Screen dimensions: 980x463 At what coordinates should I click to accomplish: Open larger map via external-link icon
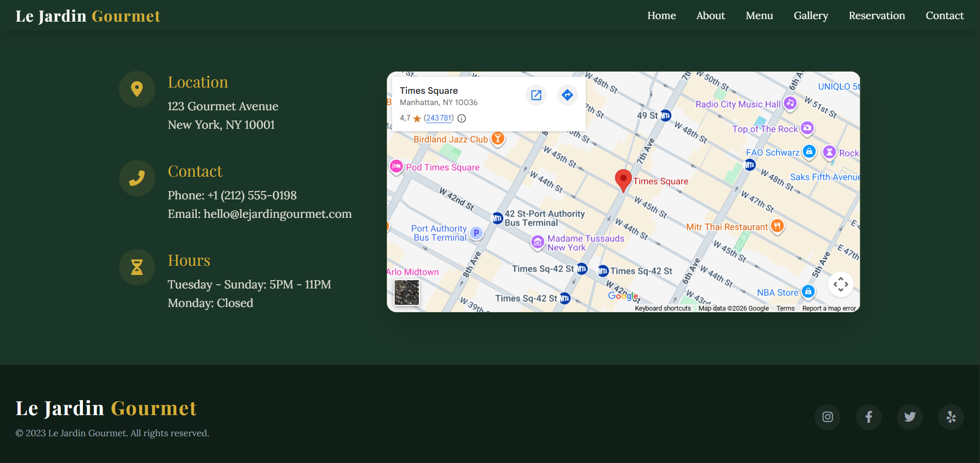click(x=536, y=95)
